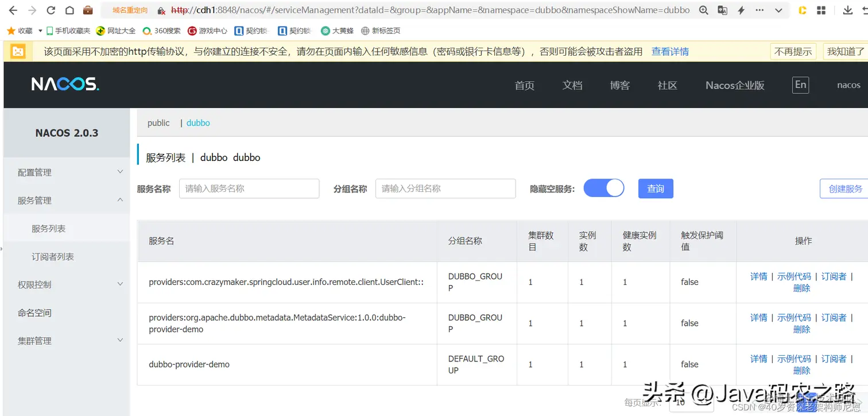Expand the 收藏 bookmarks dropdown arrow

click(x=40, y=30)
